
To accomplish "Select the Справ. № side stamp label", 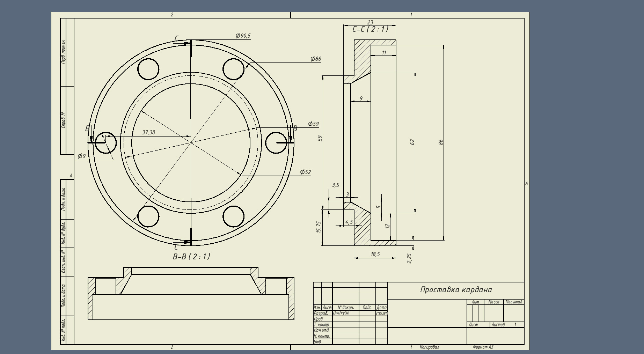I will (x=63, y=120).
